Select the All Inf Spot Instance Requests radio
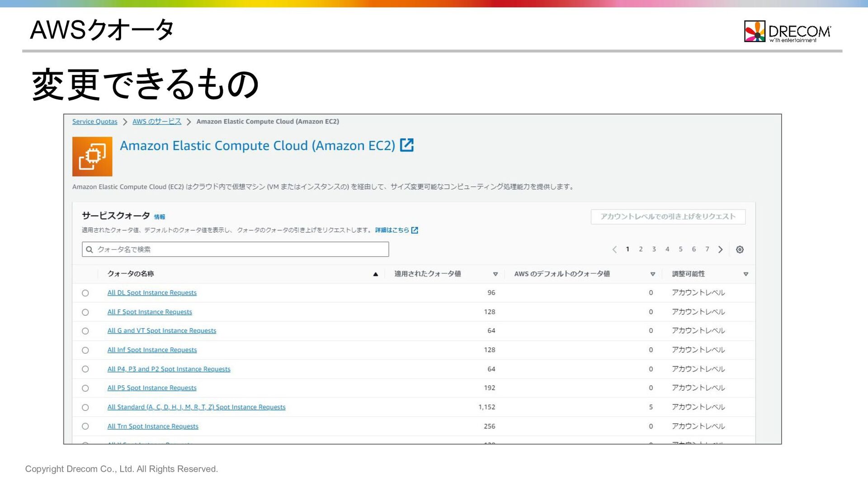Viewport: 868px width, 488px height. click(x=85, y=350)
